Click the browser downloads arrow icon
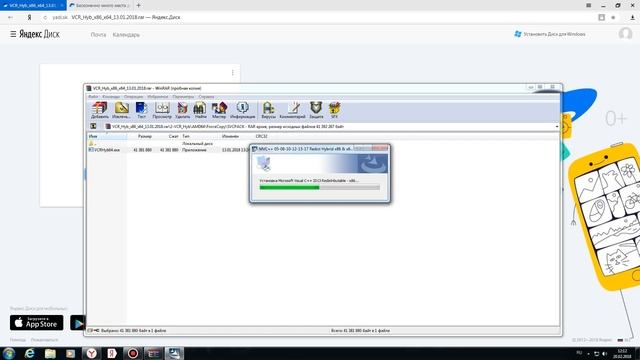Viewport: 640px width, 360px height. pos(632,18)
